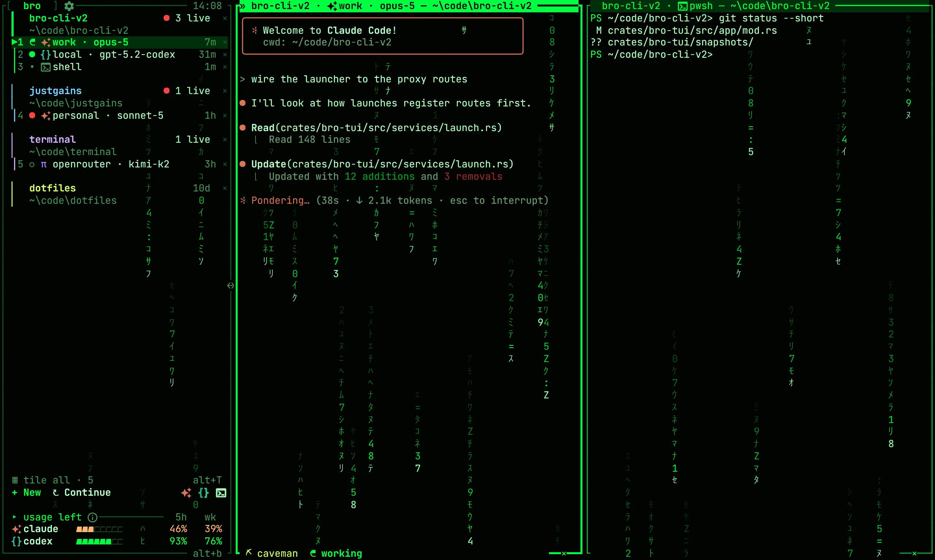Create a new session with New
The image size is (935, 560).
coord(26,493)
